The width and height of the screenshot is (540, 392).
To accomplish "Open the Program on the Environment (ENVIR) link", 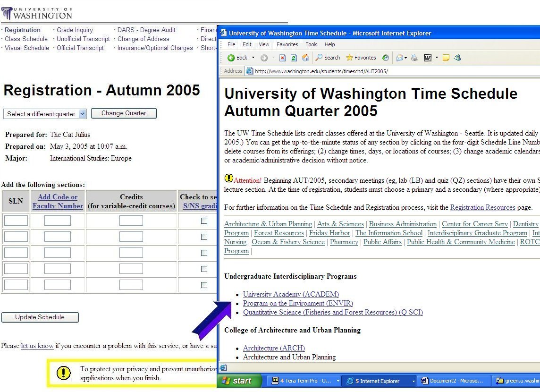I will [x=298, y=303].
